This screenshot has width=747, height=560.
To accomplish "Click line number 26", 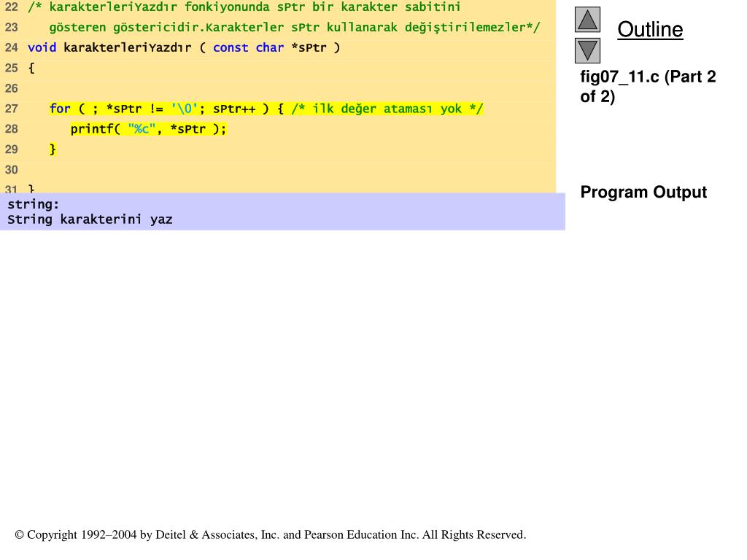I will point(12,88).
